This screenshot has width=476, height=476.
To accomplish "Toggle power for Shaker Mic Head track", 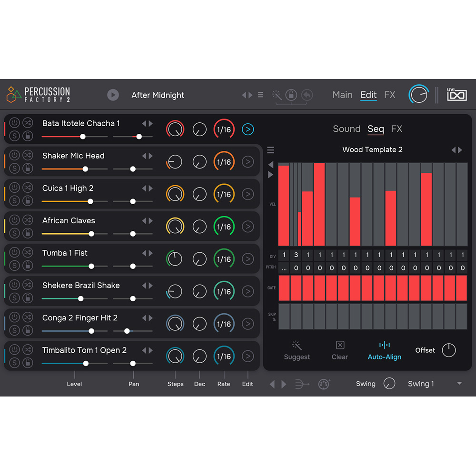I will click(x=14, y=156).
